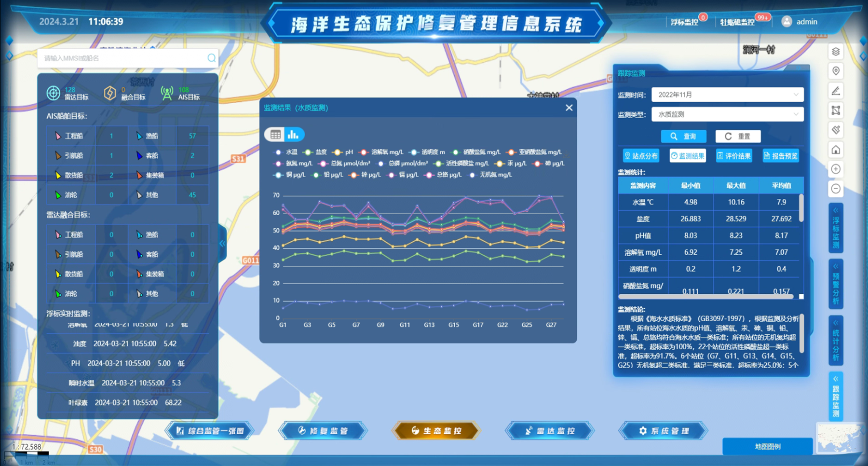Open the 监测类型 dropdown showing 水质监测

pyautogui.click(x=727, y=114)
